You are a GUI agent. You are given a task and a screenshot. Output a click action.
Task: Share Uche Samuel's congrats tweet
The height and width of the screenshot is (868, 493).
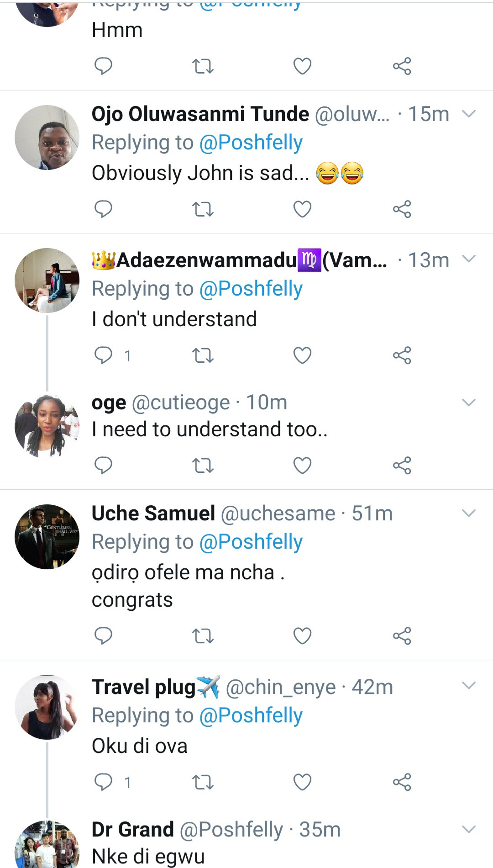[x=402, y=635]
